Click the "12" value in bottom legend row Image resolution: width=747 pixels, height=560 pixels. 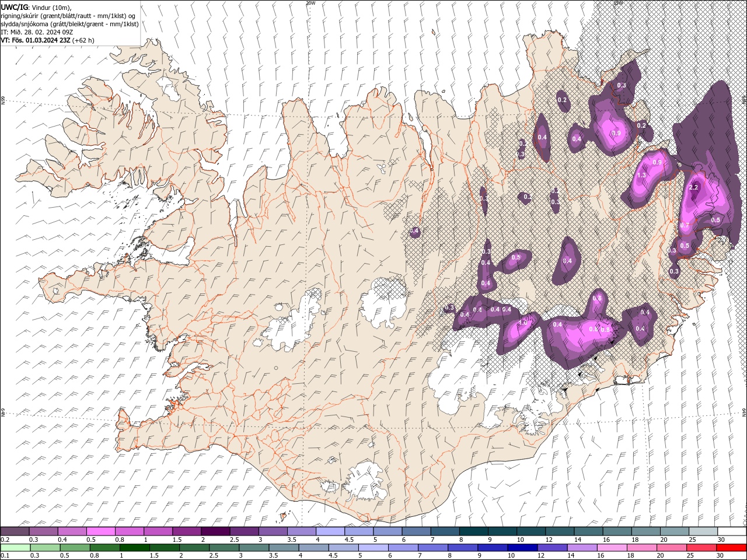(542, 556)
